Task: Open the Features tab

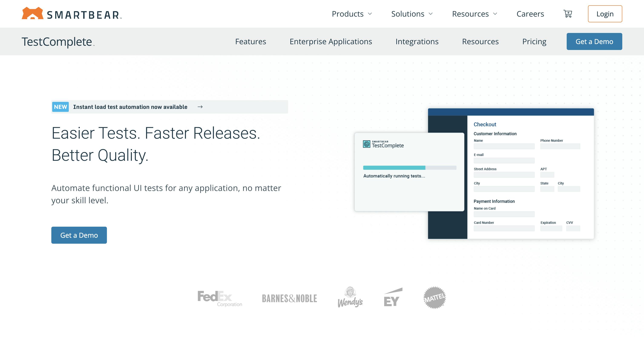Action: point(250,41)
